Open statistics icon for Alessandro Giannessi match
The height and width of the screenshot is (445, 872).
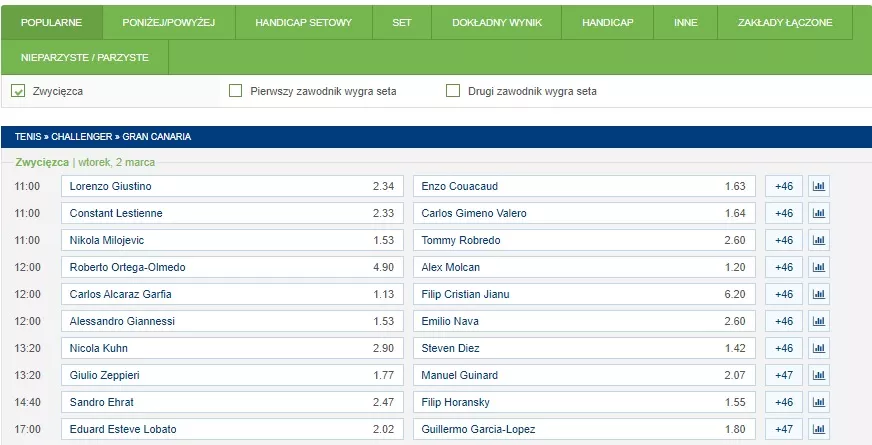(819, 321)
